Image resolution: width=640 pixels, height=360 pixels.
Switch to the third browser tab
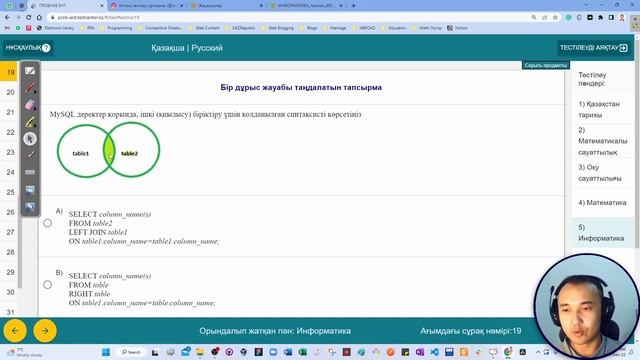point(227,6)
